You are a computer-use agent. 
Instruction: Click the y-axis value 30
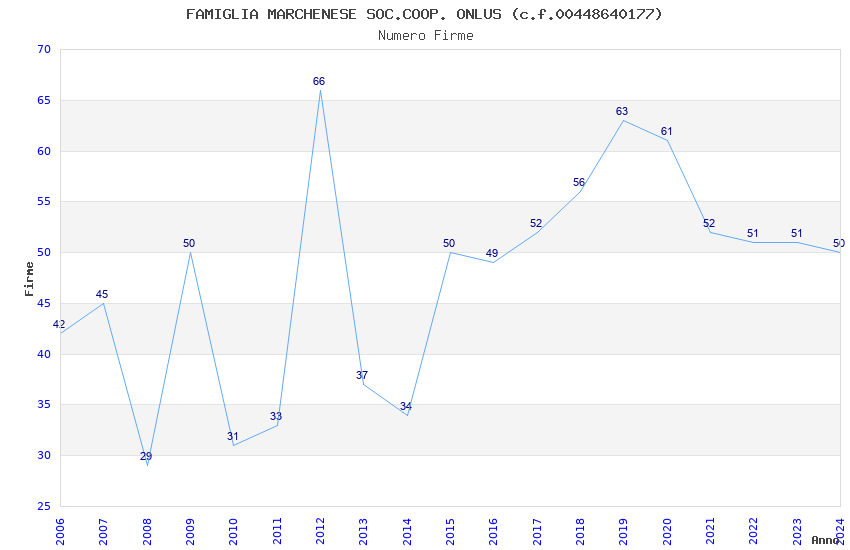[44, 456]
